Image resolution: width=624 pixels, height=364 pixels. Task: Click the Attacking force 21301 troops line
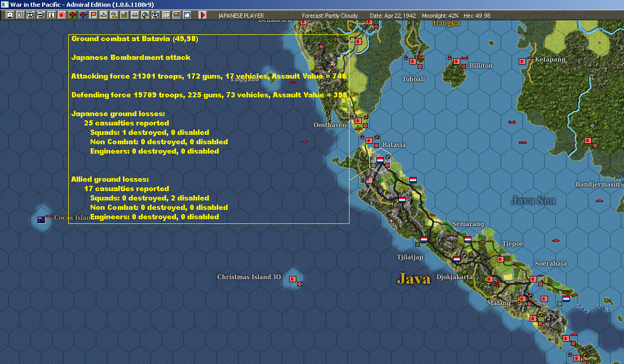click(209, 76)
